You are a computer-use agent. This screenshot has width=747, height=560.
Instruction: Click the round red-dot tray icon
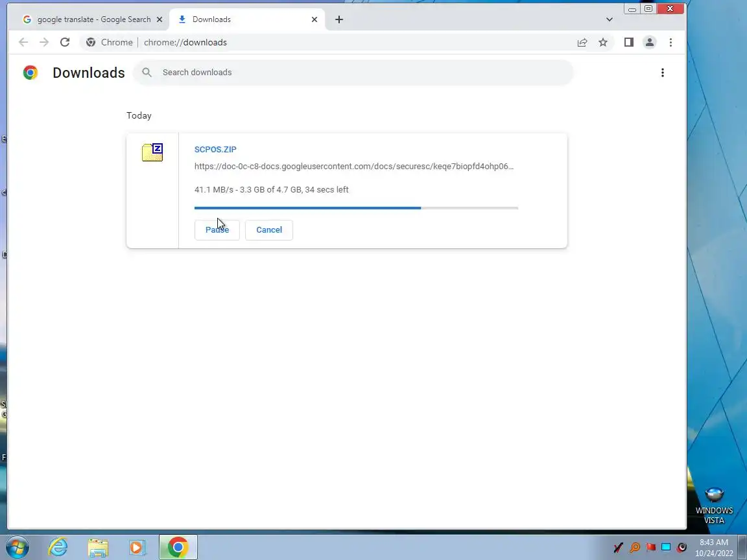click(682, 547)
